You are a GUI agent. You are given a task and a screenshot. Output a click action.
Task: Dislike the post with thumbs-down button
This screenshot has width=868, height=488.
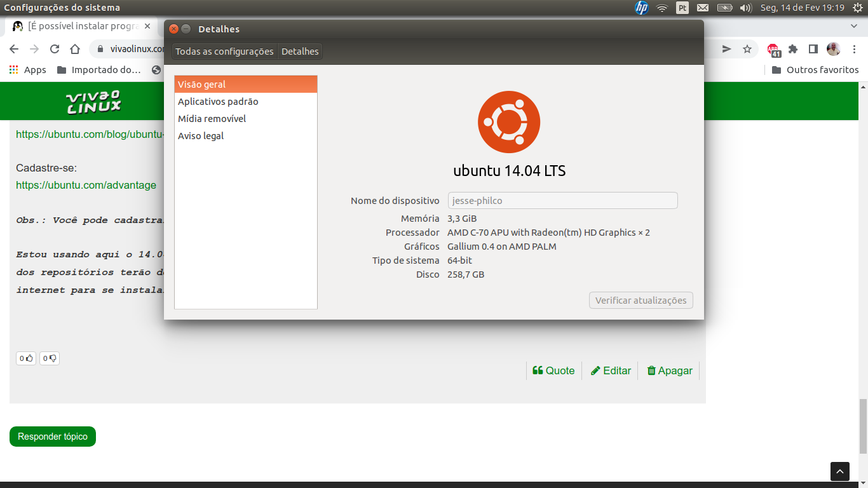click(50, 358)
